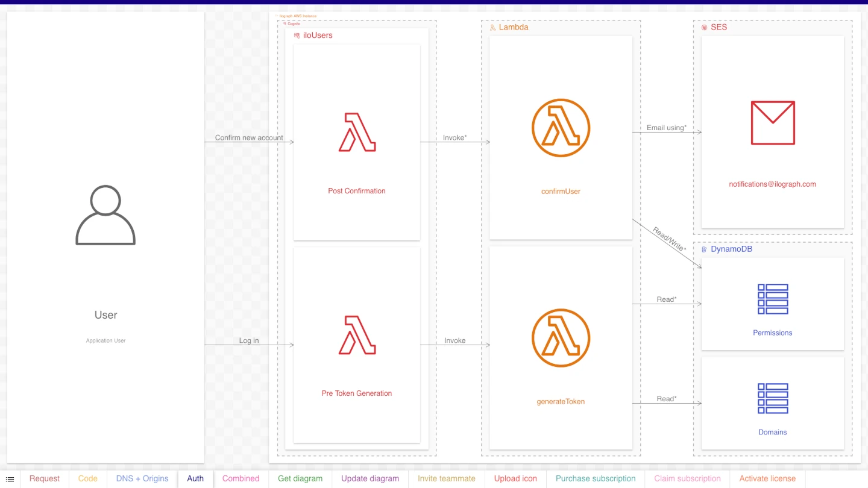Select the DynamoDB Domains table icon
Screen dimensions: 868x488
click(x=772, y=398)
